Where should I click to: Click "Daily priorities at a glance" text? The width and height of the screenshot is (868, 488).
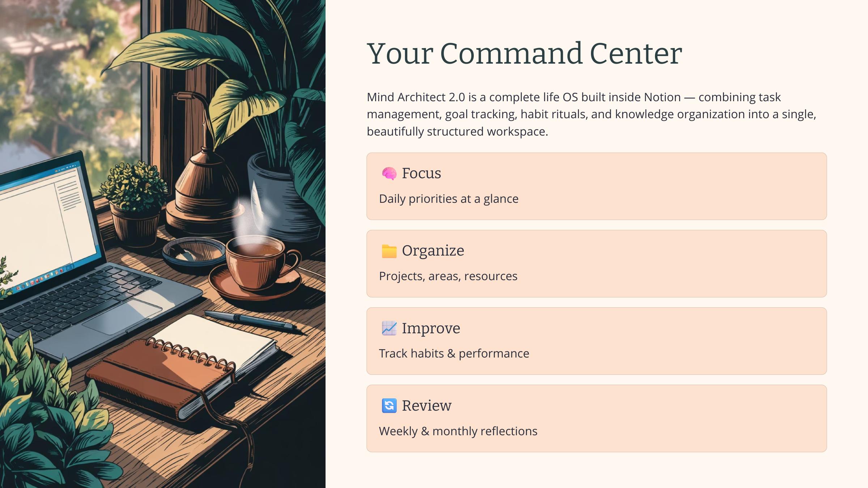(448, 199)
